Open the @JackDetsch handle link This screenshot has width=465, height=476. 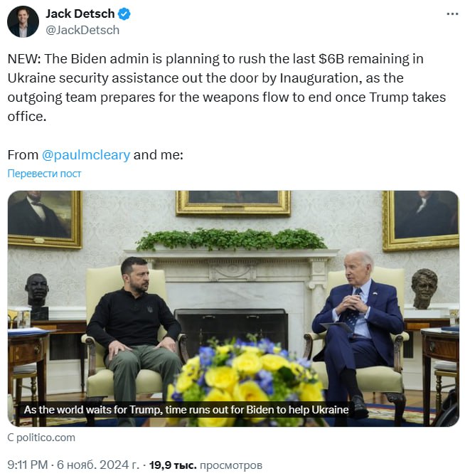coord(82,30)
